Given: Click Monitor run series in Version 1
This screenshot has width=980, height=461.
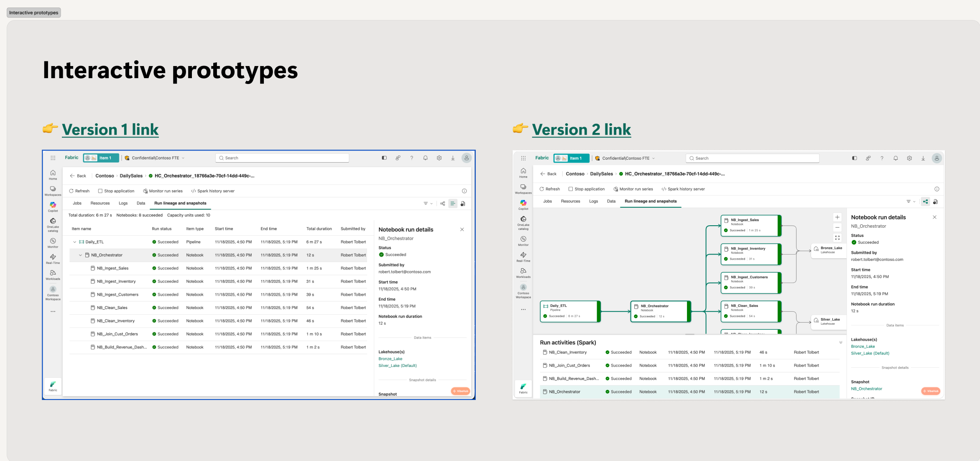Looking at the screenshot, I should [x=163, y=191].
